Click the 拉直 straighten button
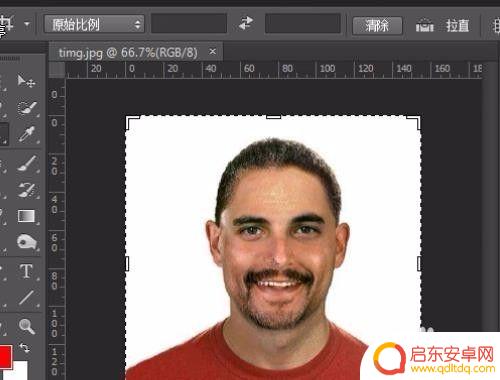 click(457, 25)
